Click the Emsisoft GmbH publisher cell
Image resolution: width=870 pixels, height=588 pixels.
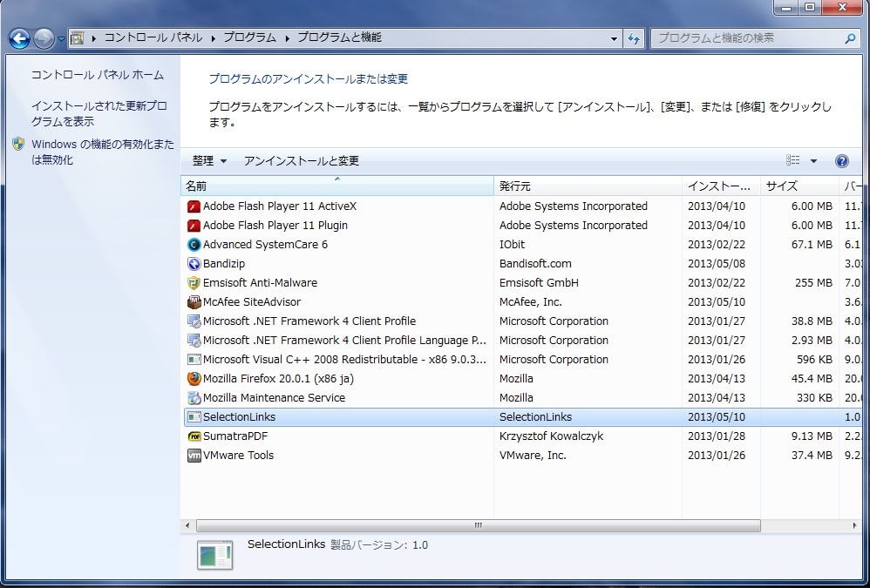[539, 282]
